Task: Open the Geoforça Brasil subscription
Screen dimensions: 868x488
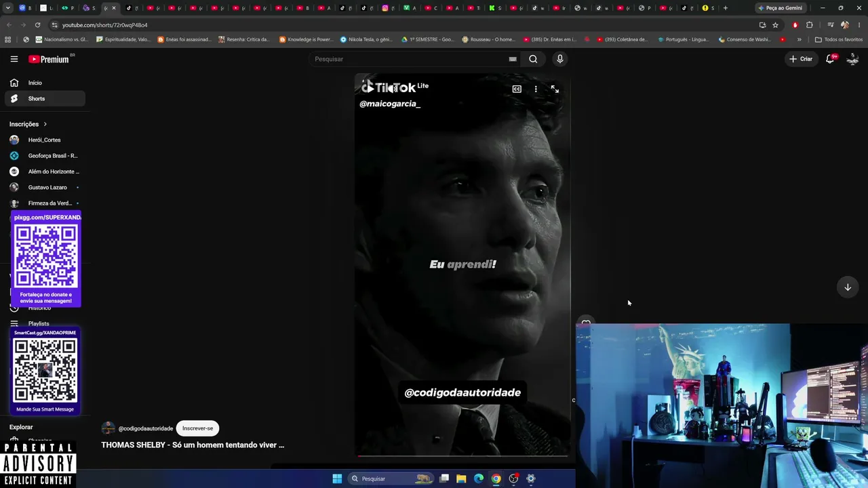Action: [x=45, y=156]
